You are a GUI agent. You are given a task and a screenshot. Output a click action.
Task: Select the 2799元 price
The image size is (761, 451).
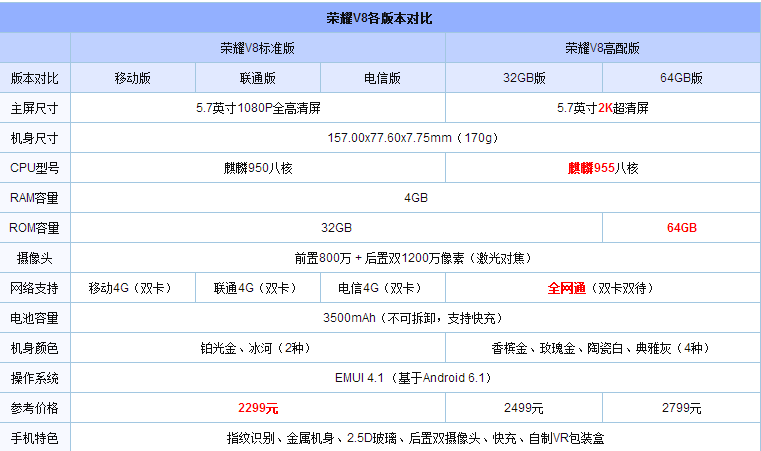click(681, 408)
